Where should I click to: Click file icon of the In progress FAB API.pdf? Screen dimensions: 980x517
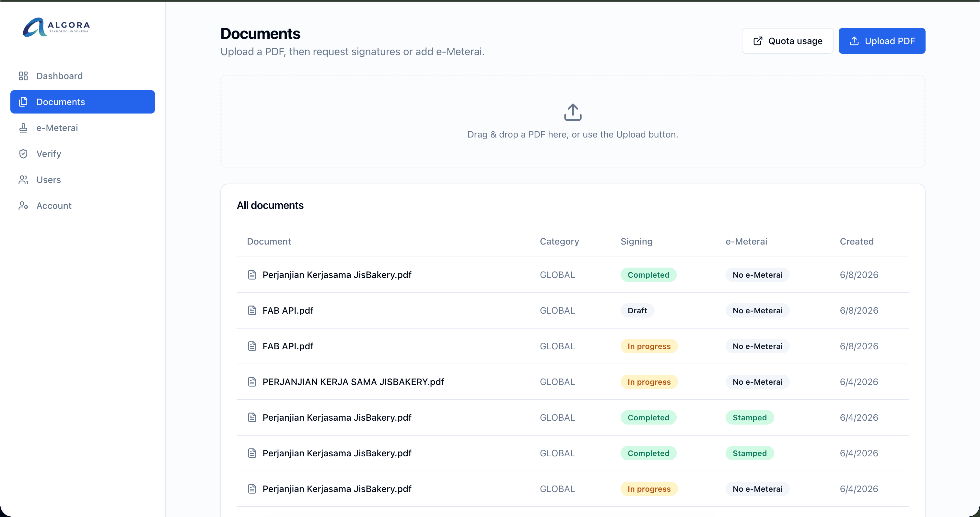(252, 346)
